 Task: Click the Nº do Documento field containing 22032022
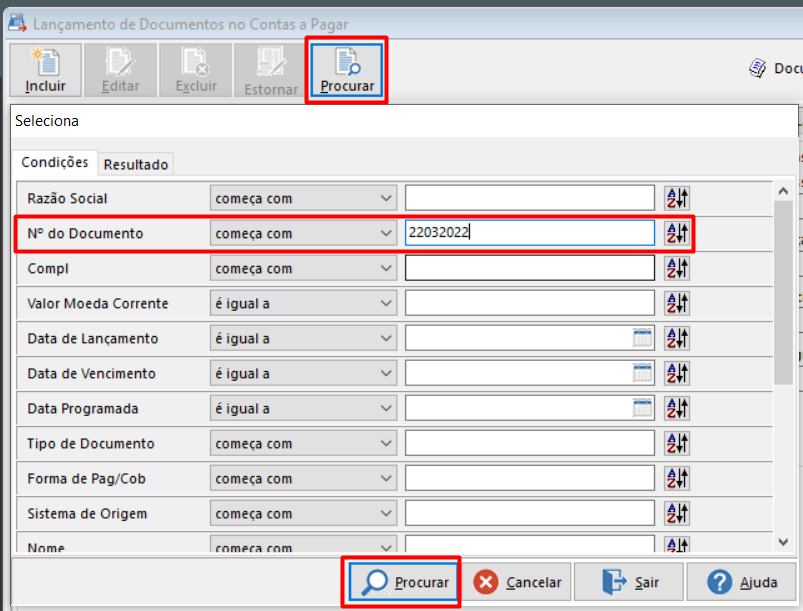(x=530, y=233)
